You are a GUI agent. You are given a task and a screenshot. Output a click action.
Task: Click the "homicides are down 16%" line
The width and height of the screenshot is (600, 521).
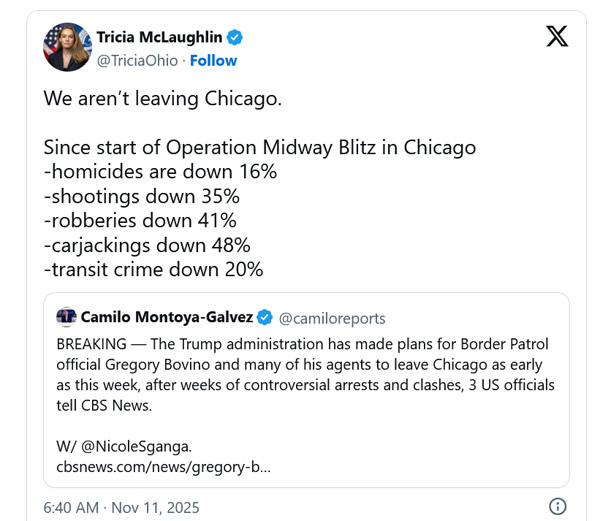pos(160,172)
